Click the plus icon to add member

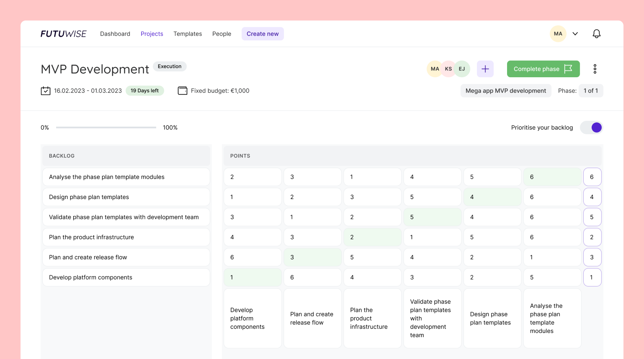pyautogui.click(x=485, y=69)
